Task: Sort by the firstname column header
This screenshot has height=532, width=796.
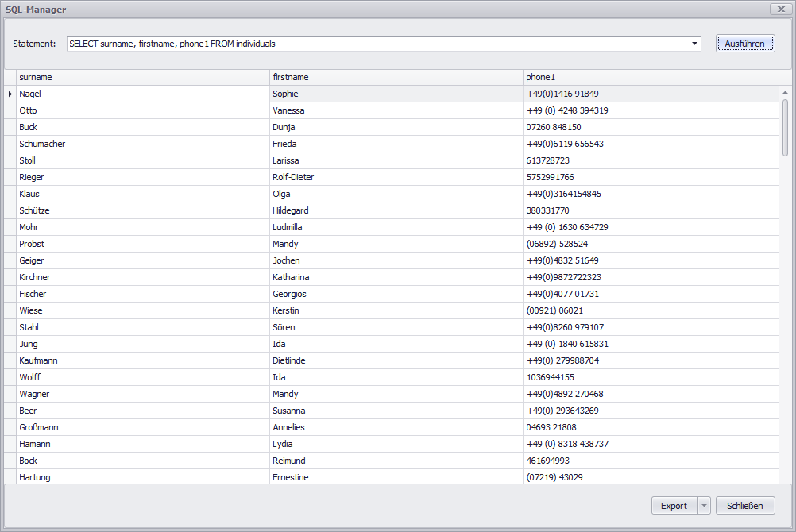Action: (396, 77)
